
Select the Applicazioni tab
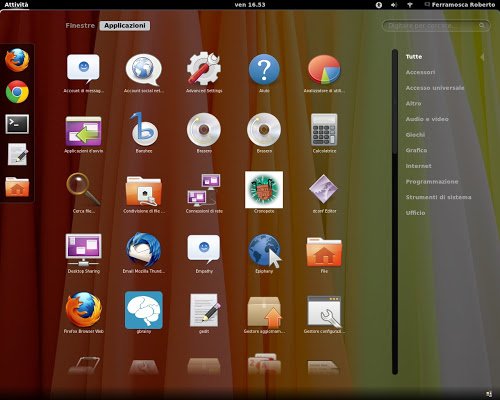(125, 26)
